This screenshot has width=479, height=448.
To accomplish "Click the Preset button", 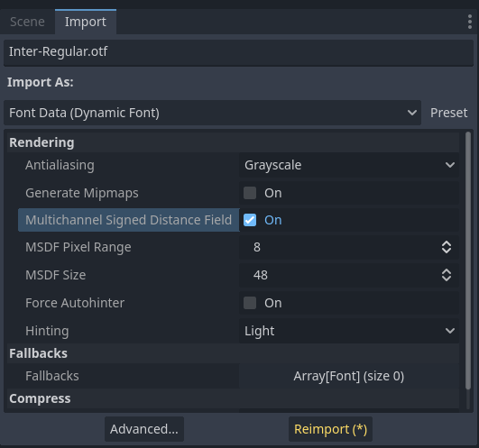I will coord(448,113).
